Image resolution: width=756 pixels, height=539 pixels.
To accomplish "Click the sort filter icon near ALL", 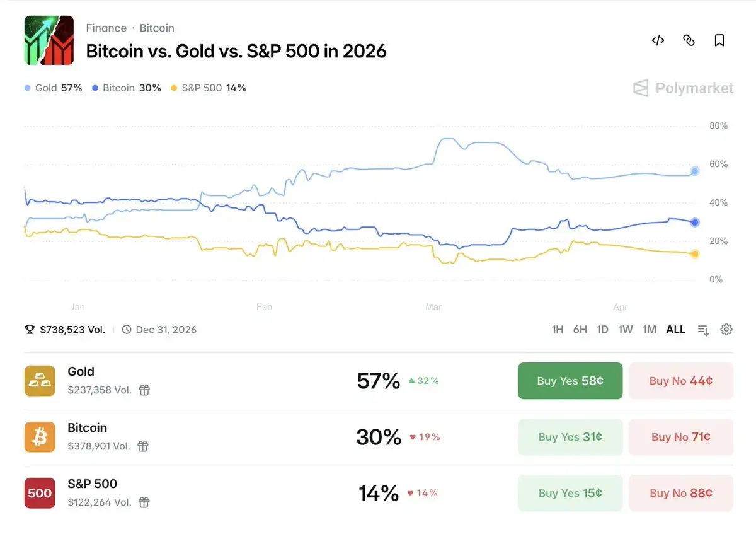I will coord(703,330).
